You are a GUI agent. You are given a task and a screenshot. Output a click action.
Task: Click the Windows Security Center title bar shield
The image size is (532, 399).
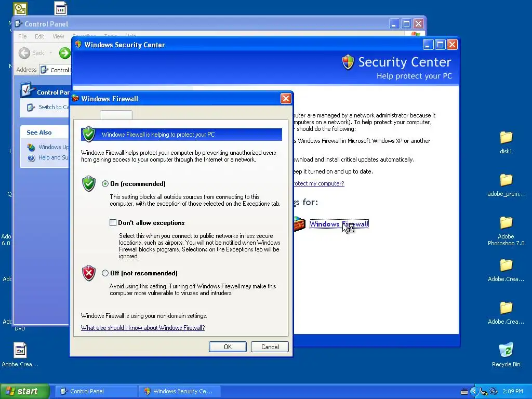pyautogui.click(x=78, y=45)
